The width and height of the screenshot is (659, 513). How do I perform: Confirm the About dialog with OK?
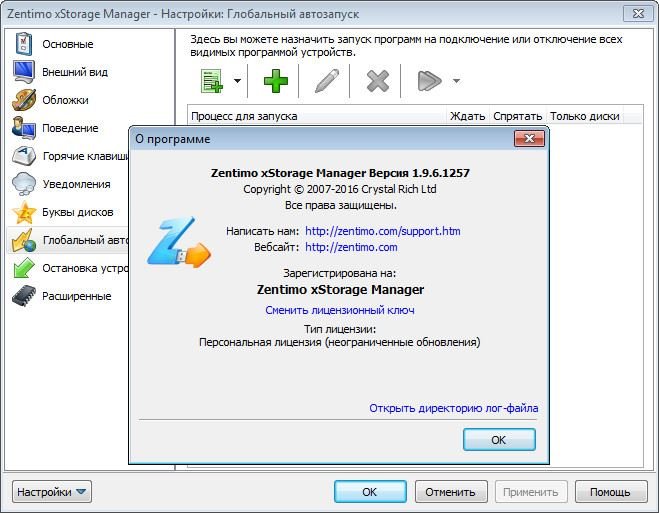pyautogui.click(x=499, y=439)
